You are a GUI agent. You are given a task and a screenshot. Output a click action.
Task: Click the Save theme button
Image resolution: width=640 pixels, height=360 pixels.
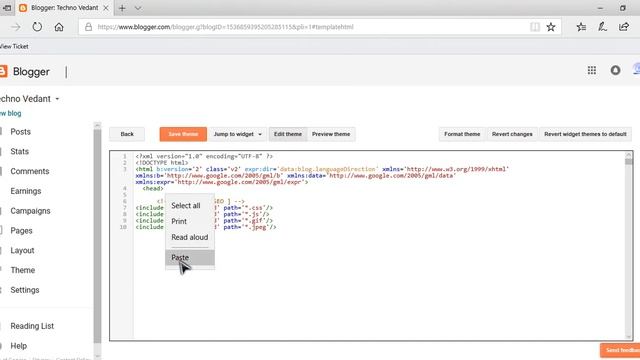click(x=183, y=134)
